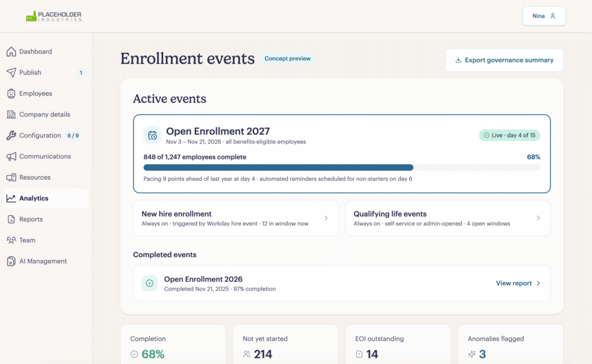This screenshot has height=364, width=592.
Task: Click the Pacing 9 points ahead note
Action: (x=278, y=179)
